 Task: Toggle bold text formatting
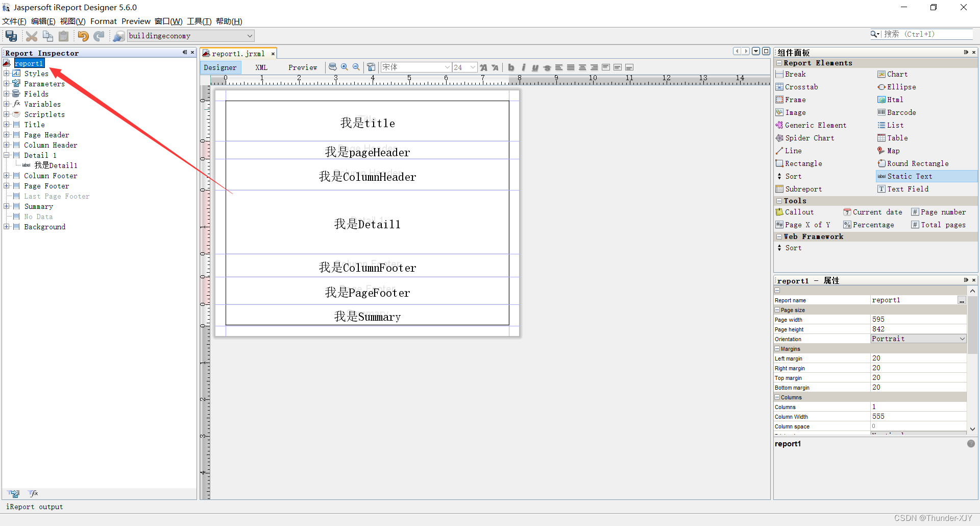(511, 67)
